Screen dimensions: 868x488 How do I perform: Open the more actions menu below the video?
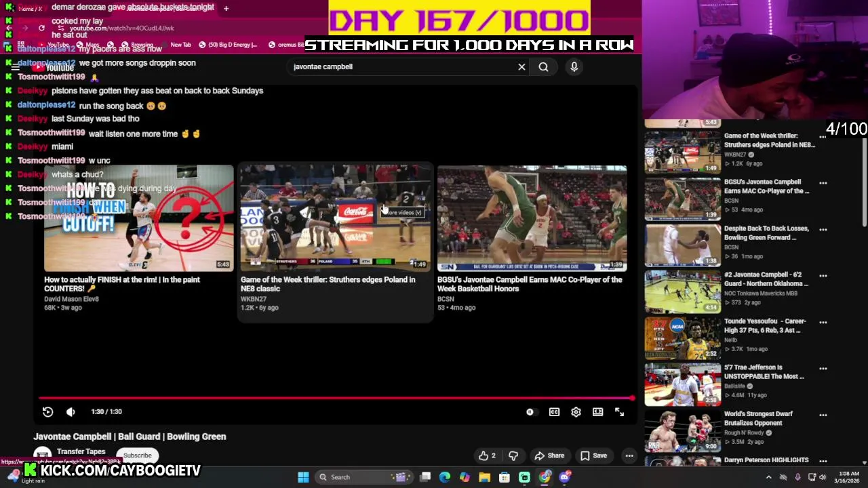(x=629, y=455)
